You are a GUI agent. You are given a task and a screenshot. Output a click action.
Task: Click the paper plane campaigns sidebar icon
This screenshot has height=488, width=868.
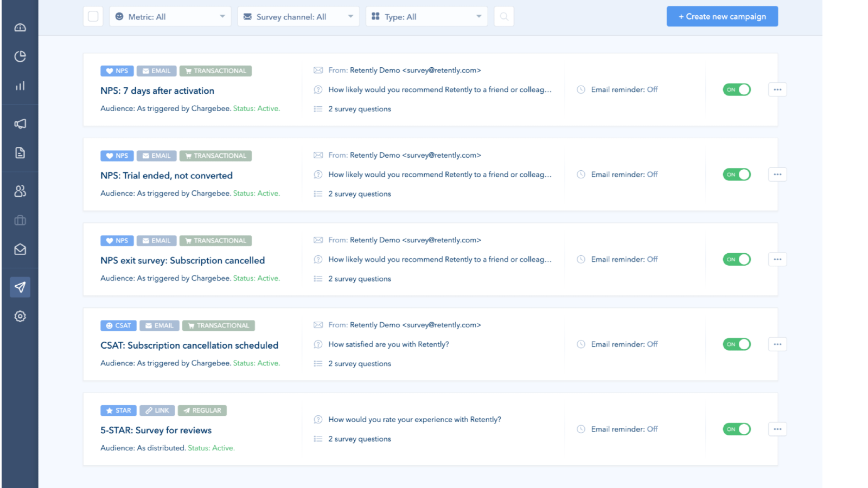[20, 287]
